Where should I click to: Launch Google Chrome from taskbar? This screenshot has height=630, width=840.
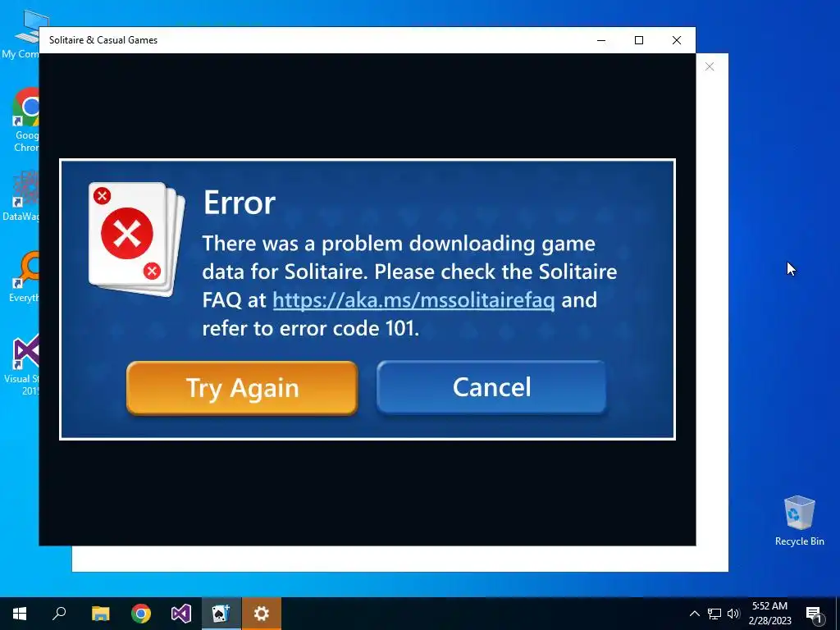pyautogui.click(x=141, y=614)
